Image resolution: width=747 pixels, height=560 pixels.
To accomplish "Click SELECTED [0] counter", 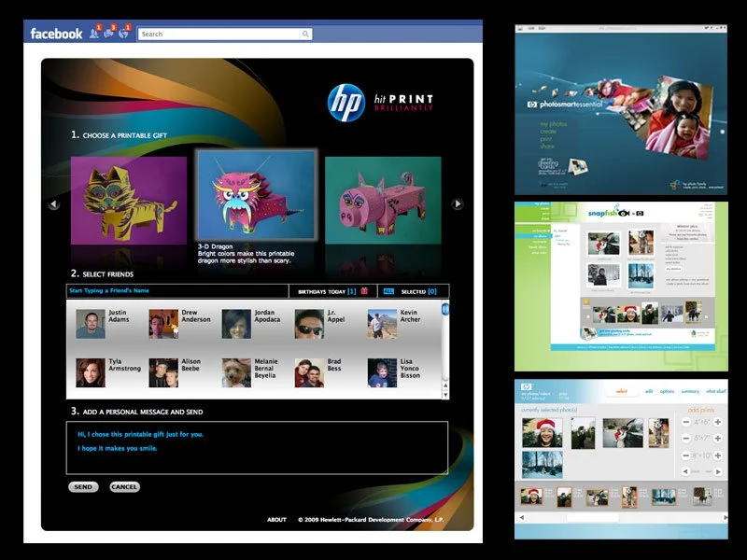I will 418,291.
